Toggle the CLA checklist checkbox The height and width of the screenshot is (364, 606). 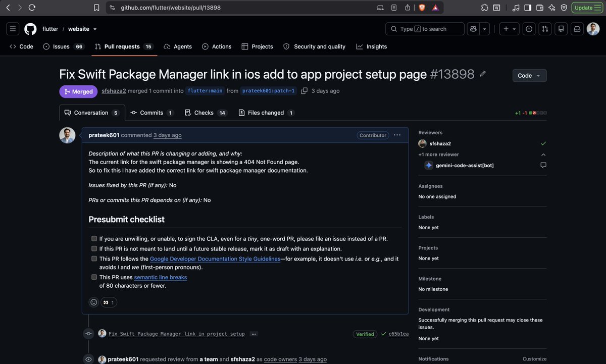point(94,239)
